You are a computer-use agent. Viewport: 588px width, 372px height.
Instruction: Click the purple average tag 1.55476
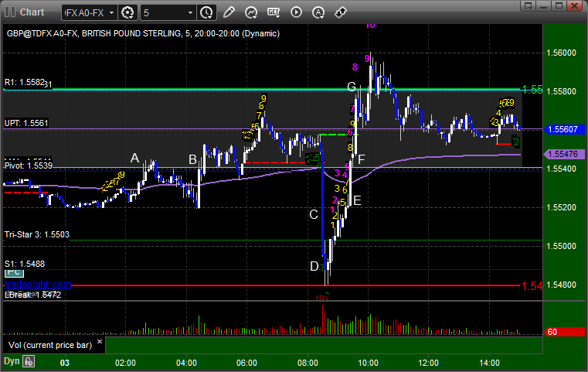[x=564, y=154]
